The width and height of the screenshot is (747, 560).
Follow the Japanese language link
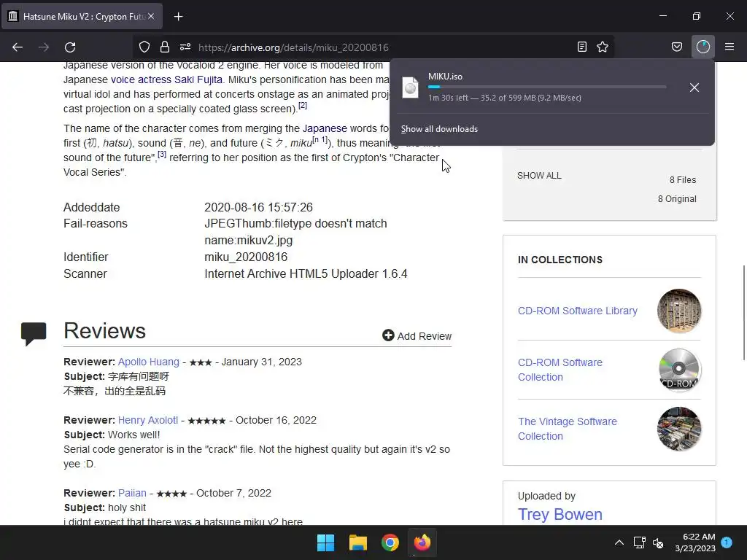(325, 128)
